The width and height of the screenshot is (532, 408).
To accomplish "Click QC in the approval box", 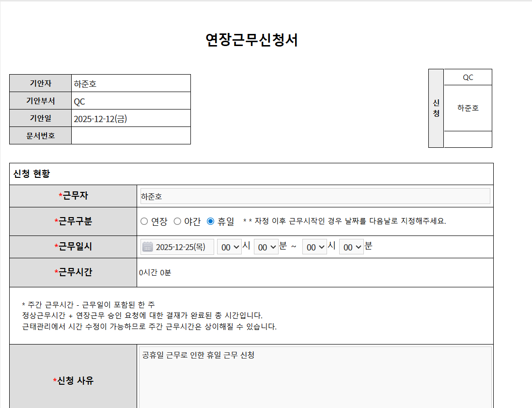I will tap(468, 78).
